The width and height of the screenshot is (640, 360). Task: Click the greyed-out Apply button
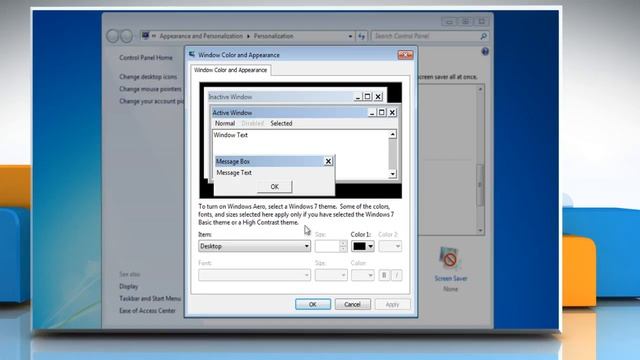[392, 304]
